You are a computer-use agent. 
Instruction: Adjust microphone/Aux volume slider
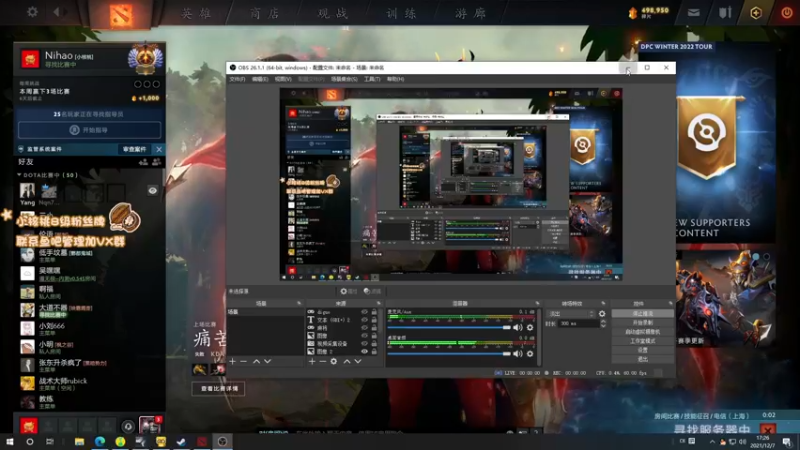click(x=449, y=328)
